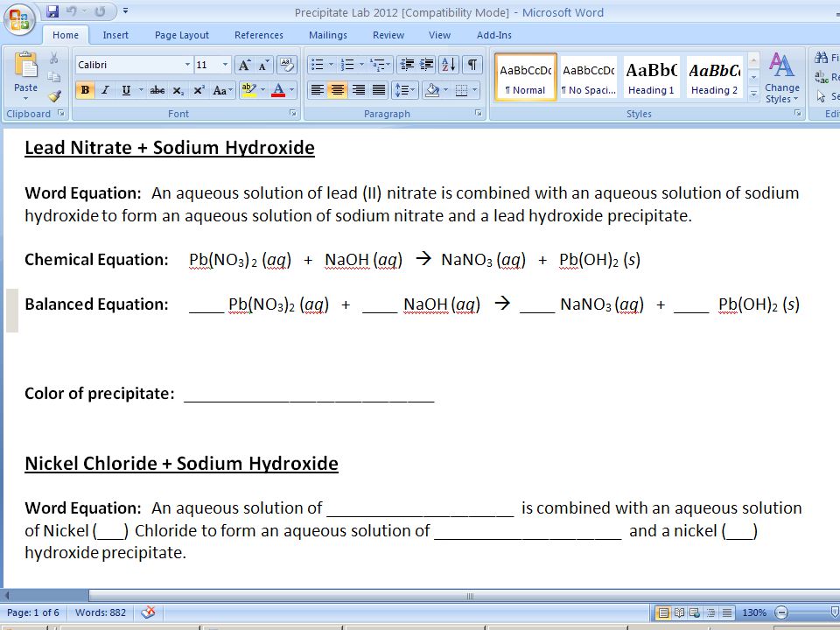Toggle underline formatting
Screen dimensions: 840x630
126,90
